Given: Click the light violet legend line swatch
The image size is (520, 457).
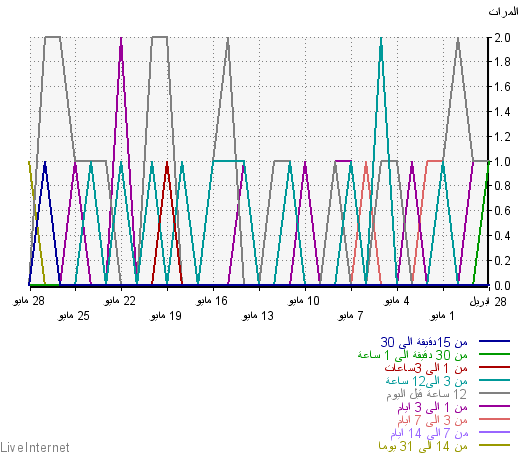Looking at the screenshot, I should [494, 432].
